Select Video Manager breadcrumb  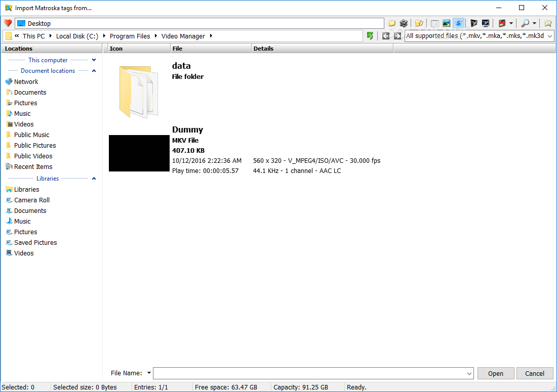[183, 36]
